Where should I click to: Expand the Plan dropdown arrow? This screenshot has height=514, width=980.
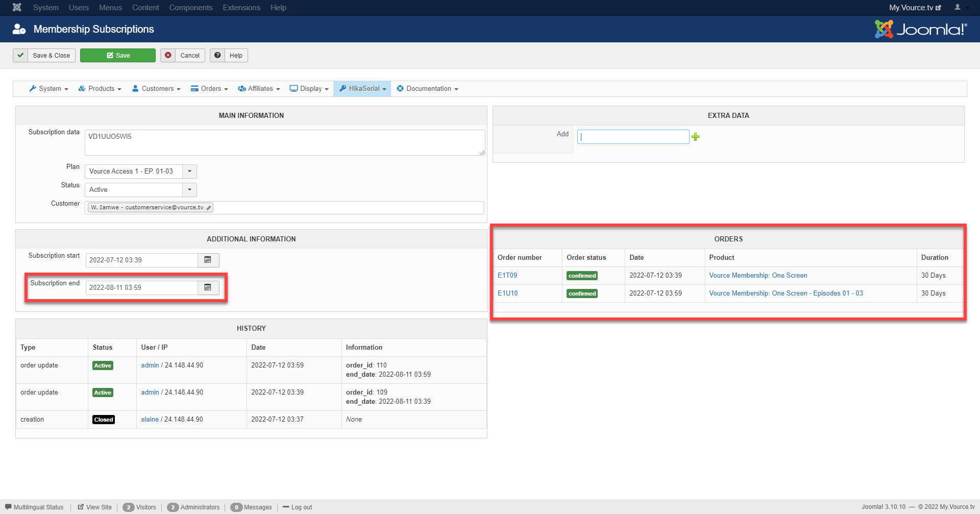tap(189, 172)
